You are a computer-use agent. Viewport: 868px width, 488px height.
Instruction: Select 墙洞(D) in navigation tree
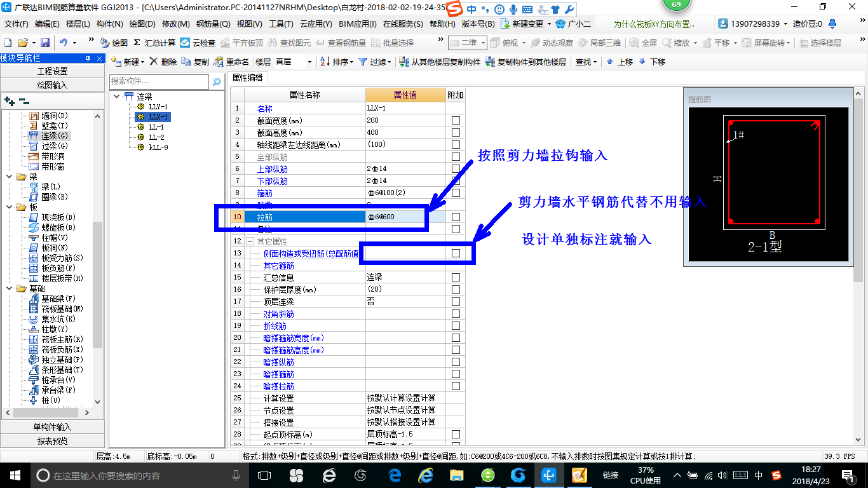[50, 116]
